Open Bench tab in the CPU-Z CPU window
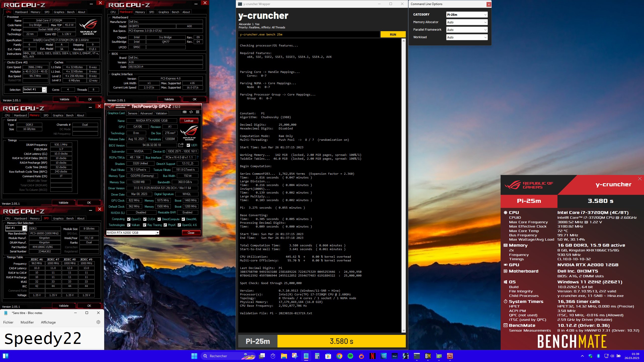The image size is (644, 362). coord(71,12)
